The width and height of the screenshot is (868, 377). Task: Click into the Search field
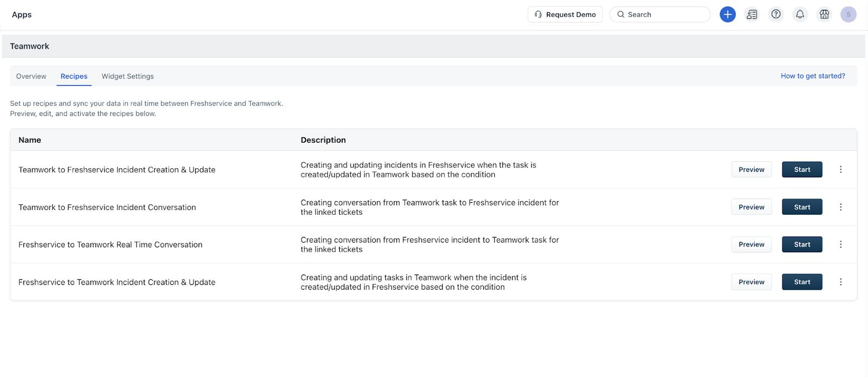tap(660, 15)
